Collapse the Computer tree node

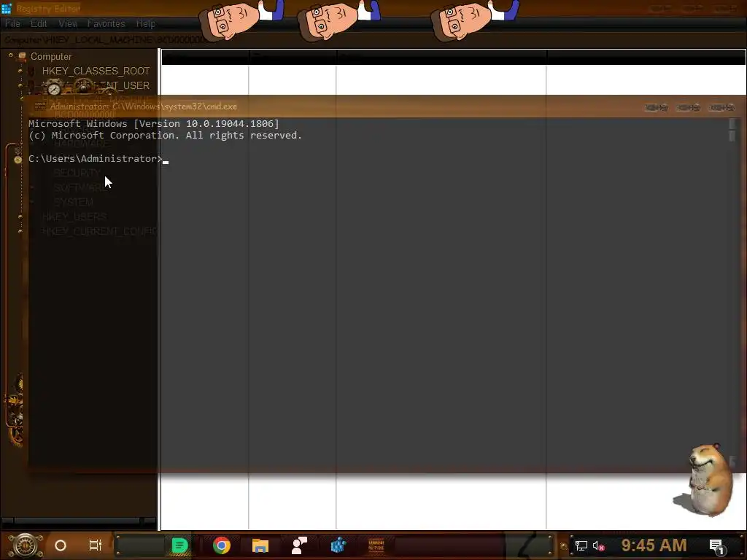tap(10, 55)
